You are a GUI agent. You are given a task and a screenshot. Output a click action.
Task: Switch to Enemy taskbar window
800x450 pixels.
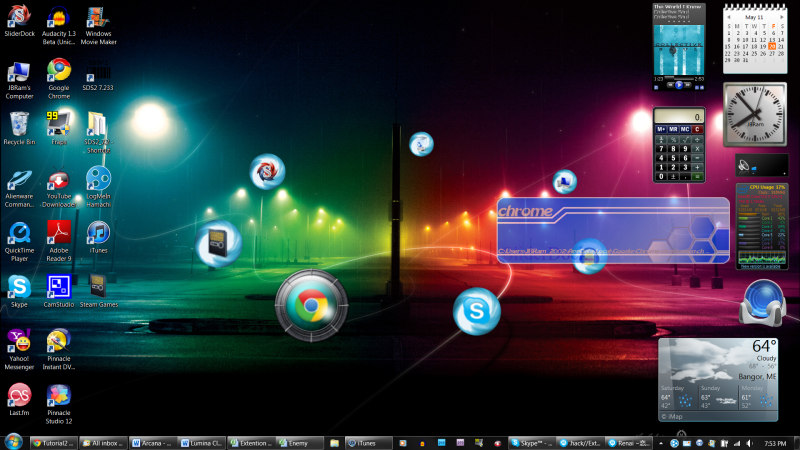(299, 443)
